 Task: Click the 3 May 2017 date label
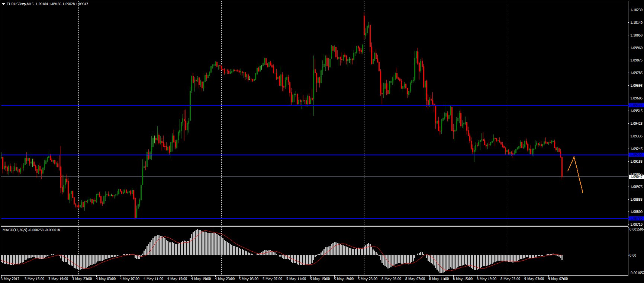point(10,279)
